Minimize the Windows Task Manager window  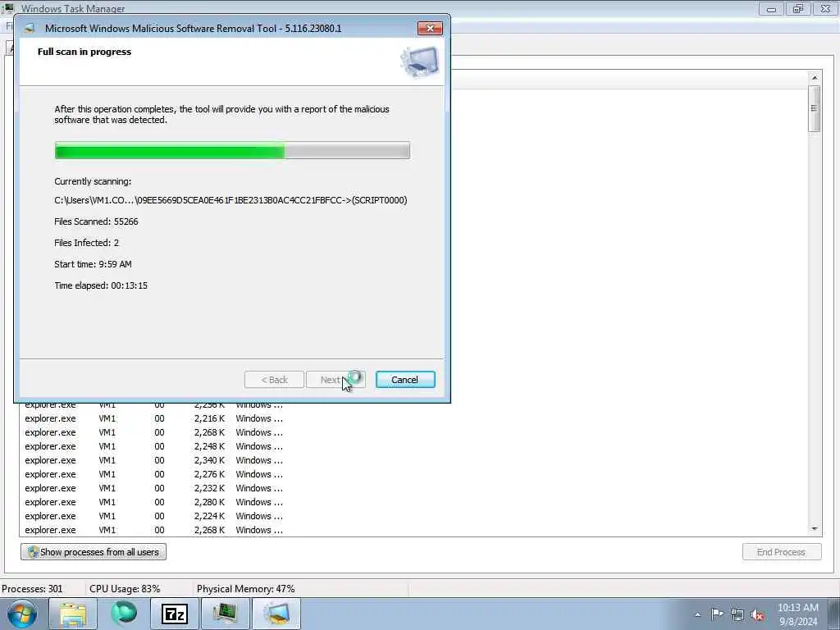[x=771, y=8]
